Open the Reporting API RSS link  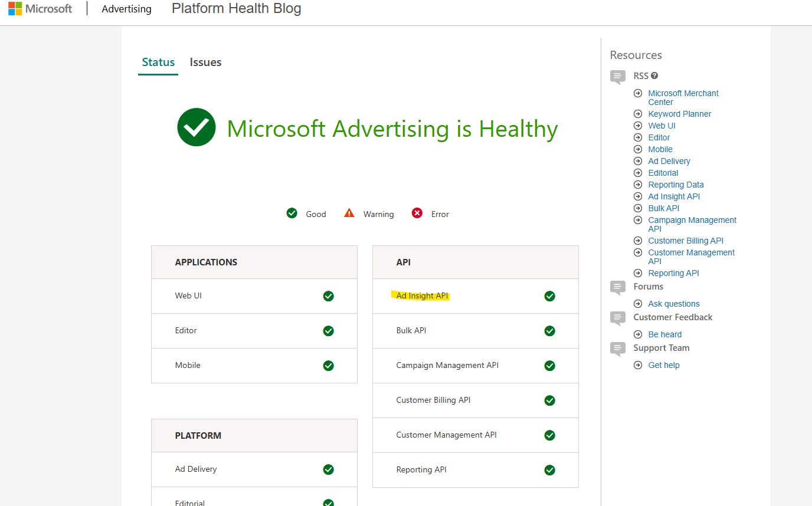point(673,273)
